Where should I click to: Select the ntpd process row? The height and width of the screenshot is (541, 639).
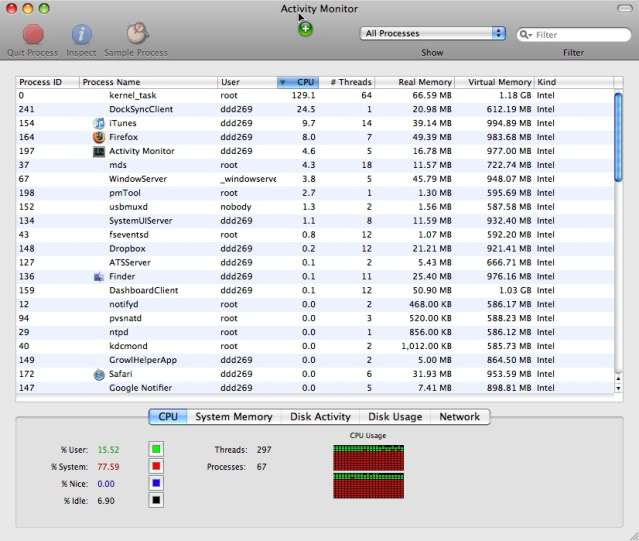coord(315,332)
